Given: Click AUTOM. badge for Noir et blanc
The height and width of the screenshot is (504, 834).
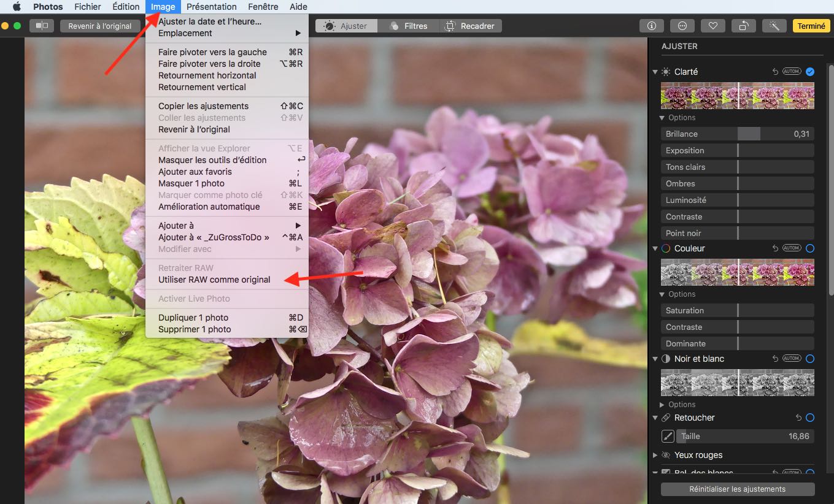Looking at the screenshot, I should [792, 359].
